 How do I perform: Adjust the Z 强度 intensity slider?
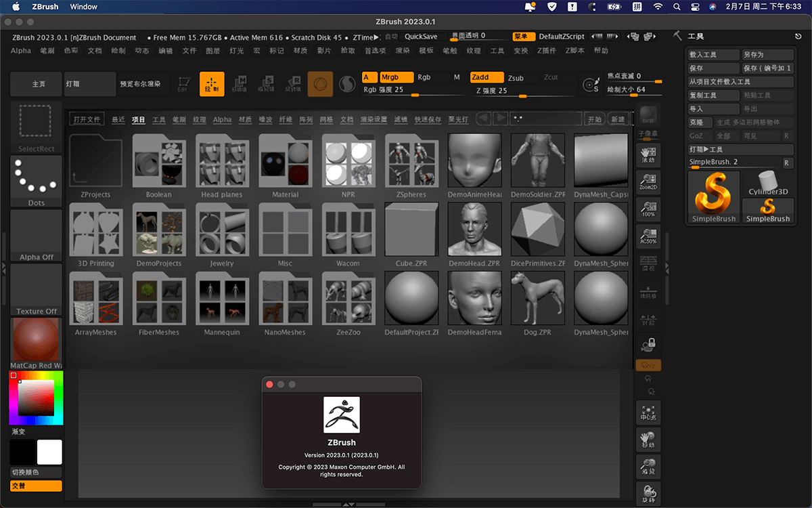522,91
